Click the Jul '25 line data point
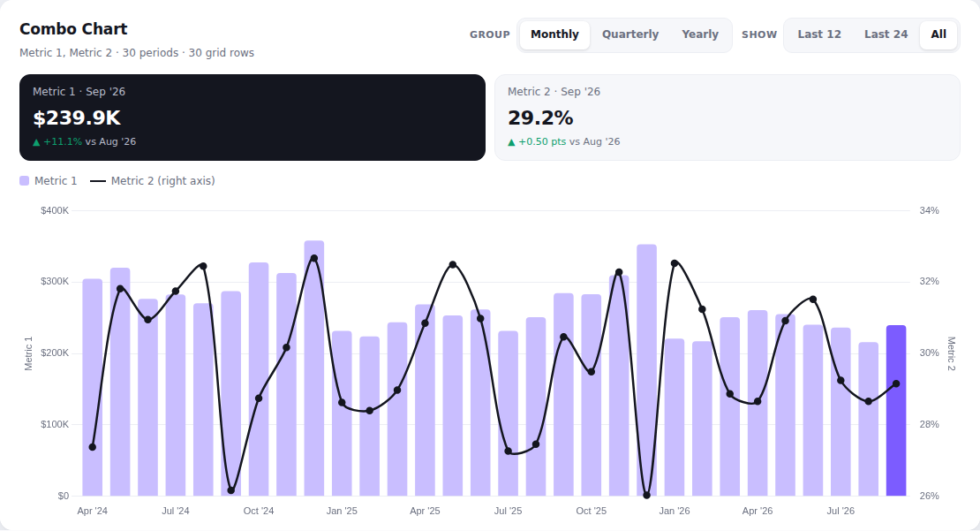Screen dimensions: 980x531 tap(509, 451)
